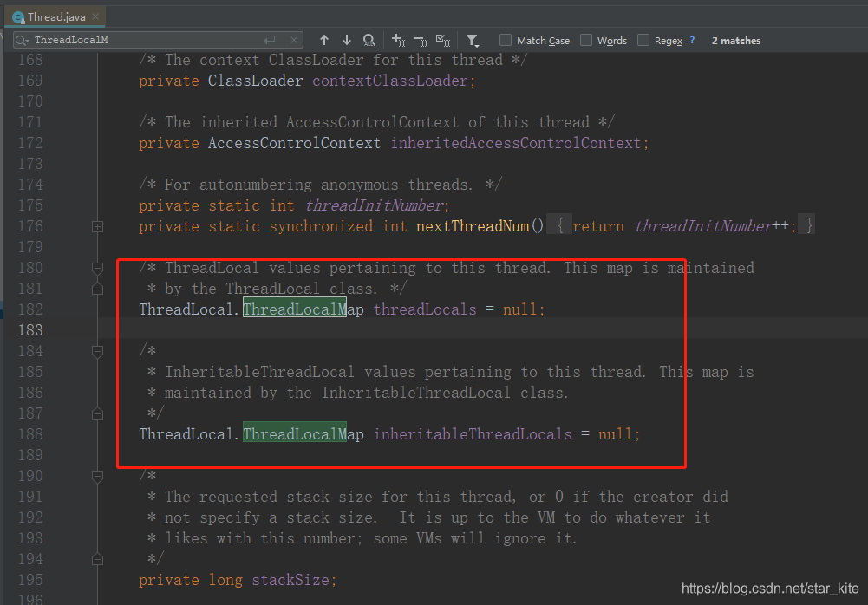Screen dimensions: 868x605
Task: Select all ThreadLocalM occurrences
Action: (x=442, y=40)
